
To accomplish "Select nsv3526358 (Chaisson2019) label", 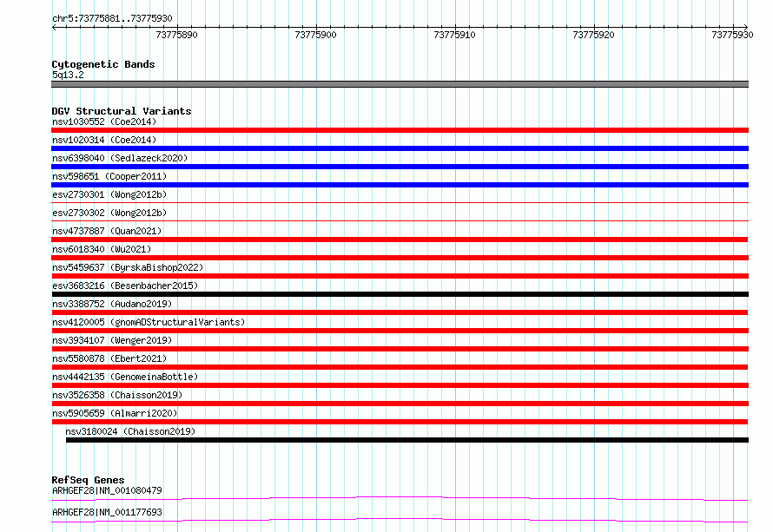I will pos(117,395).
